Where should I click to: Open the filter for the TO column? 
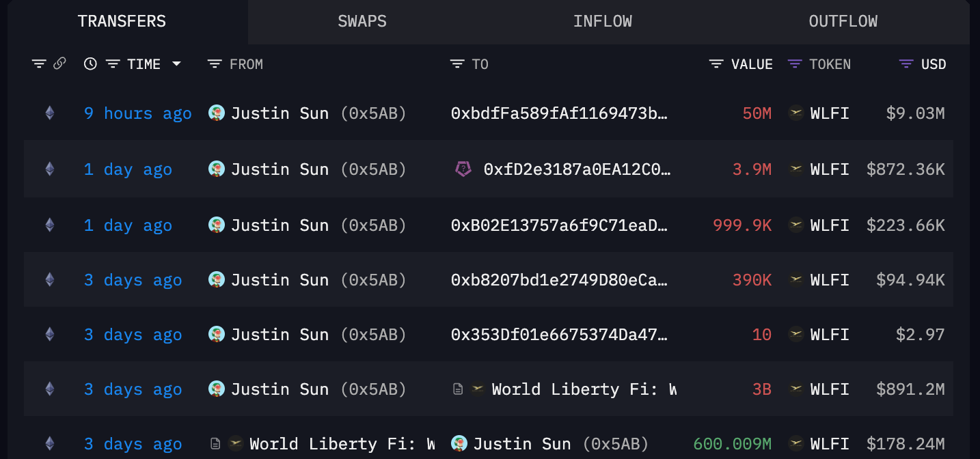tap(456, 64)
